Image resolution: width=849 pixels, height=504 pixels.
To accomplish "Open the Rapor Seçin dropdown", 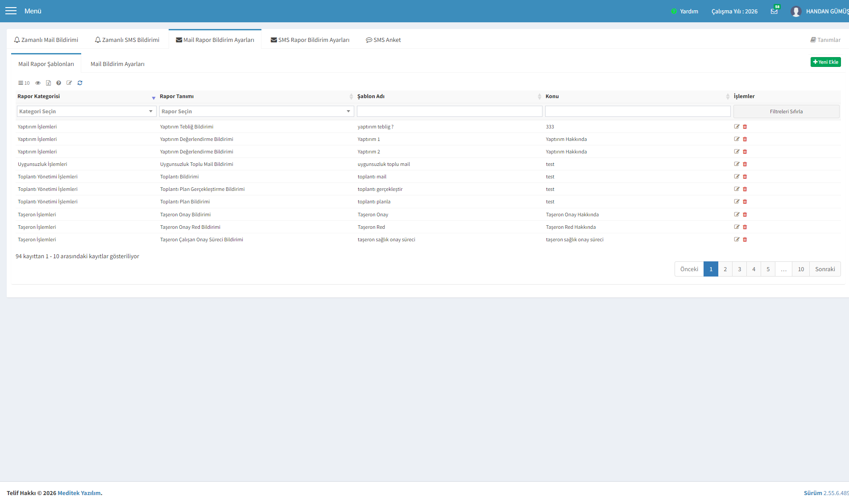I will click(257, 112).
